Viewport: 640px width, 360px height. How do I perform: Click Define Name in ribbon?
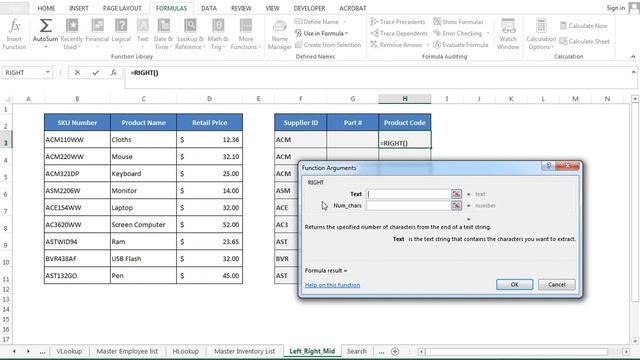pos(321,22)
